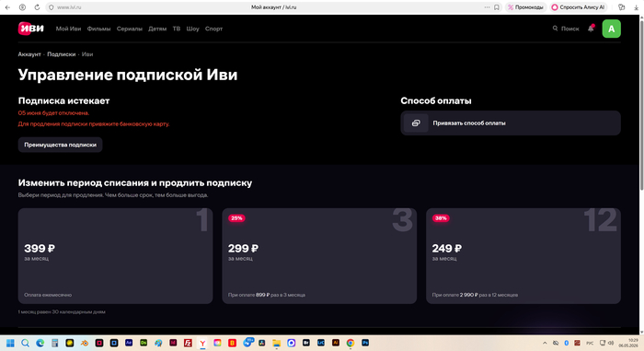Open Adobe InDesign from the taskbar

pyautogui.click(x=173, y=343)
